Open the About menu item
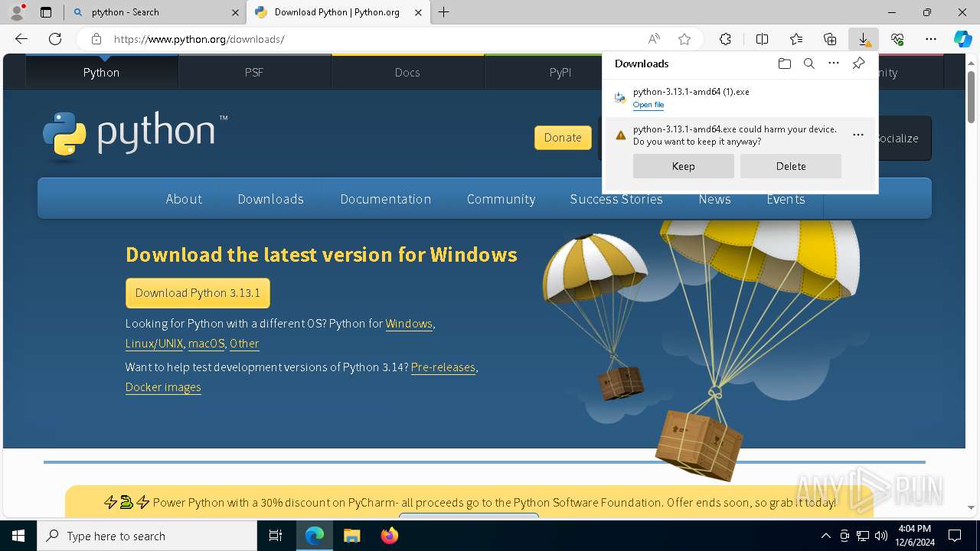This screenshot has width=980, height=551. [184, 199]
